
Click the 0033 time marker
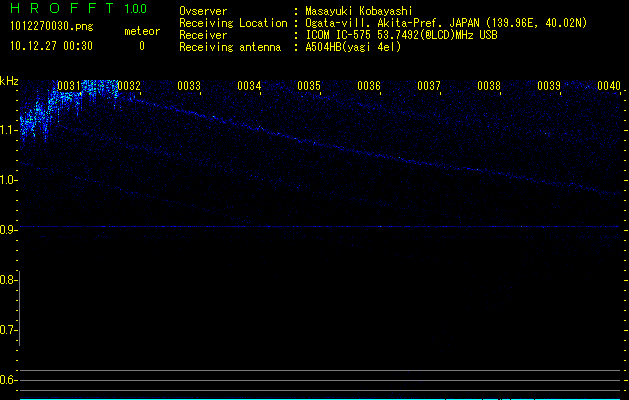pos(189,85)
